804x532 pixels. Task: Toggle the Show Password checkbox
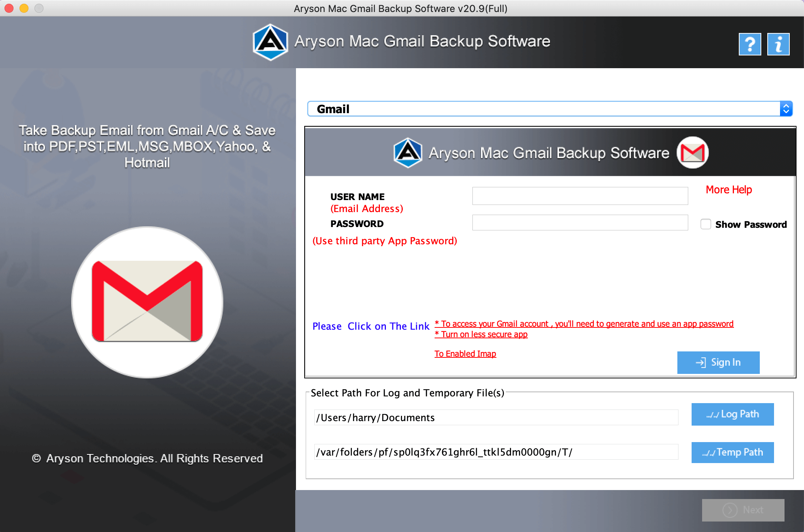point(706,224)
